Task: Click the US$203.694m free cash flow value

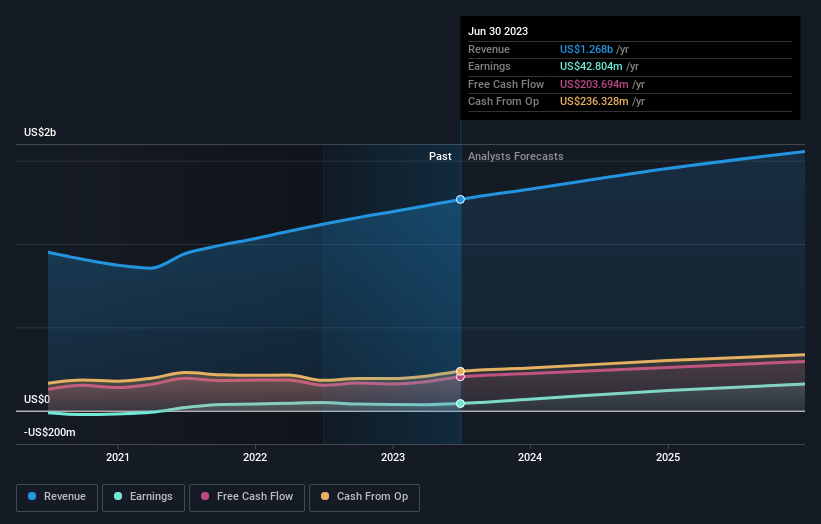Action: point(594,84)
